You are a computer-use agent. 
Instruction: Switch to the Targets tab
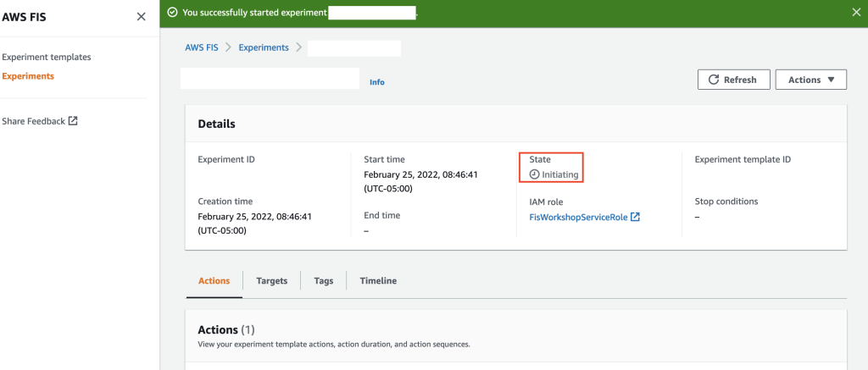pos(272,281)
